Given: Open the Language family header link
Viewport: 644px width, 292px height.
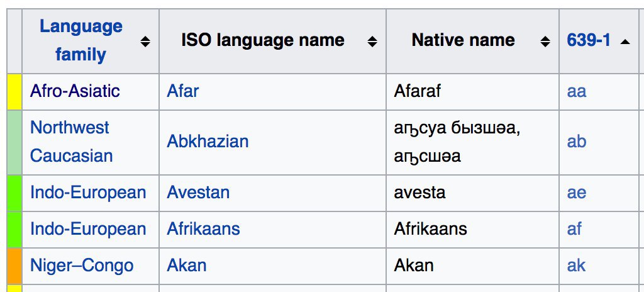Looking at the screenshot, I should 80,40.
